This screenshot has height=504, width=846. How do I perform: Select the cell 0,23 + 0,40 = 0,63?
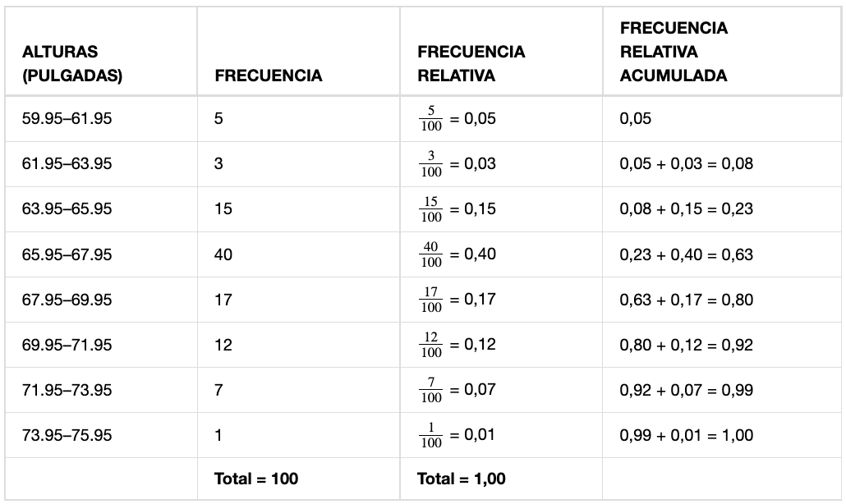coord(687,254)
